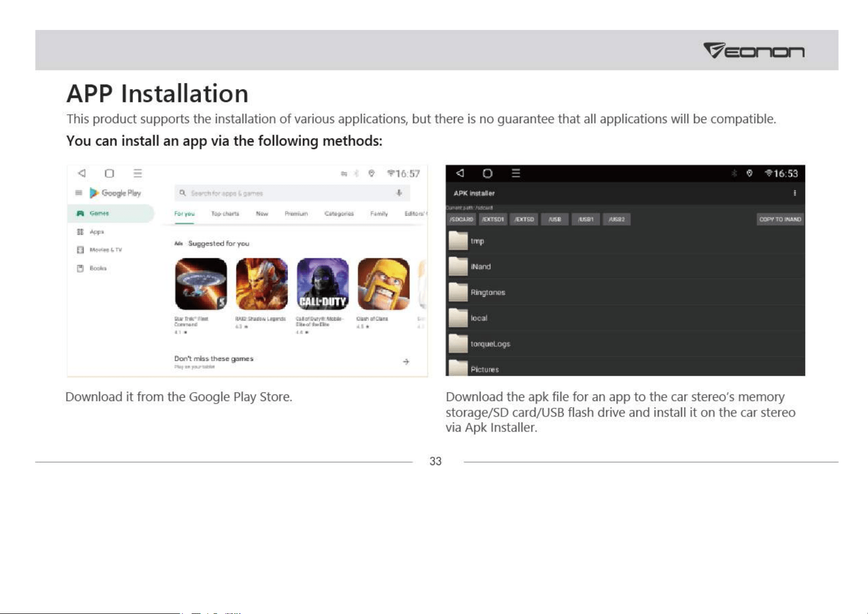Click the Wi-Fi icon beside 16:53
868x614 pixels.
point(769,173)
